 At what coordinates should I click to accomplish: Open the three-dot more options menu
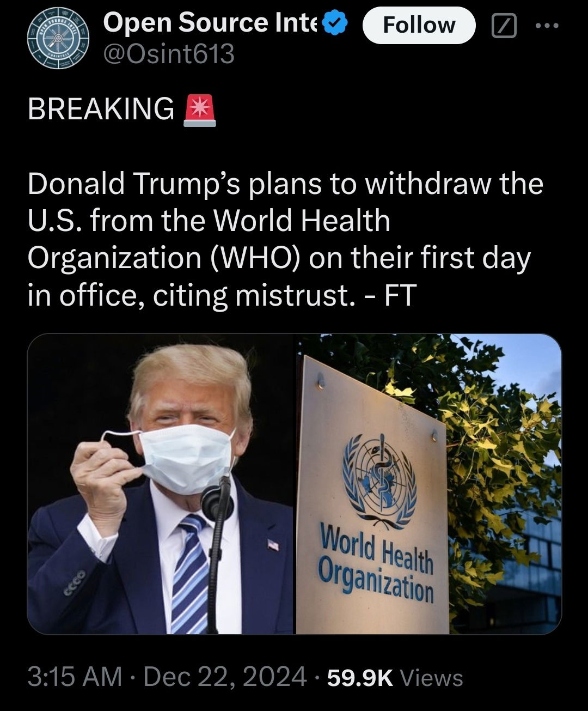547,26
